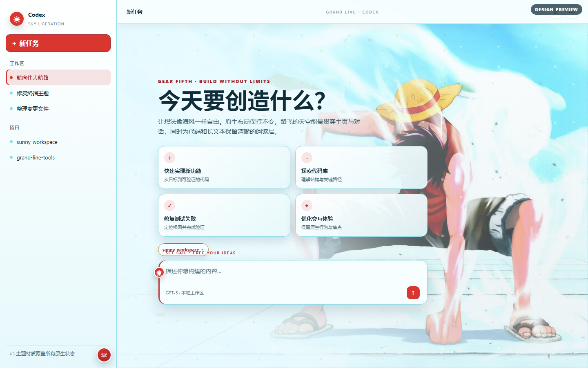Click the red sun badge beside the prompt box
This screenshot has height=368, width=588.
(159, 272)
